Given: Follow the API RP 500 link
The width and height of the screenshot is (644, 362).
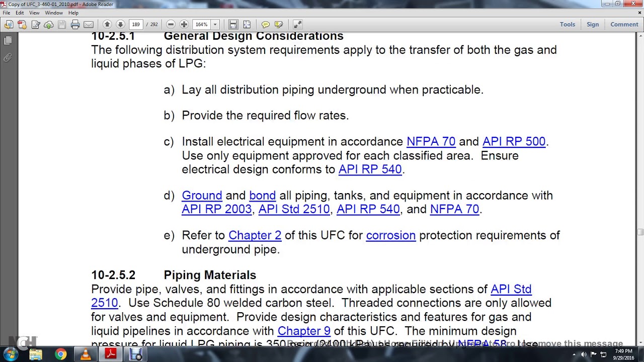Looking at the screenshot, I should click(514, 142).
